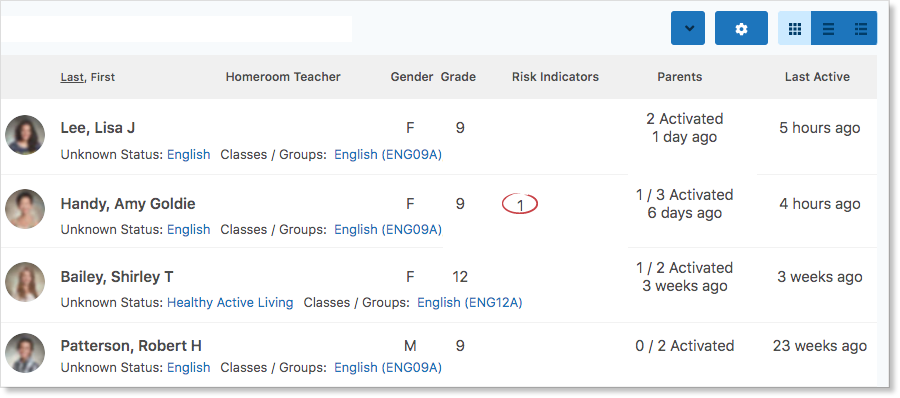The image size is (900, 398).
Task: Open student Handy, Amy Goldie
Action: [x=128, y=204]
